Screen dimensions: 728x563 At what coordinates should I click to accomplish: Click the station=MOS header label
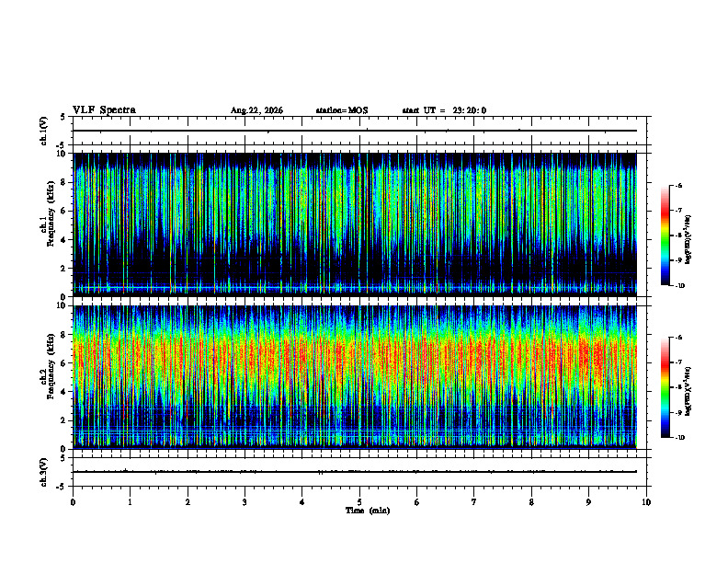point(342,110)
